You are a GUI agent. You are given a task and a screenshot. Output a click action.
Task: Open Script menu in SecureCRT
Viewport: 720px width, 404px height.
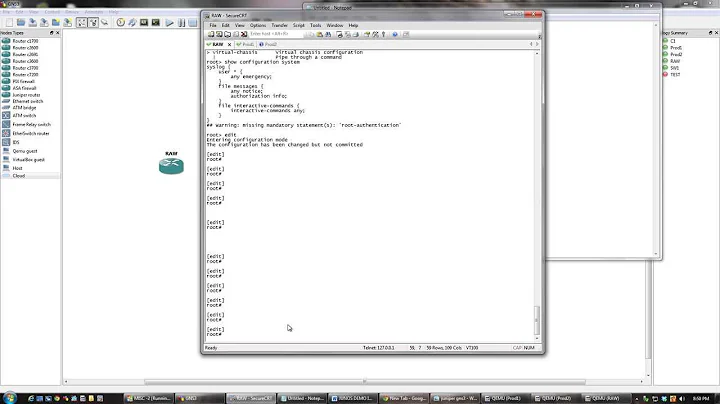coord(298,25)
